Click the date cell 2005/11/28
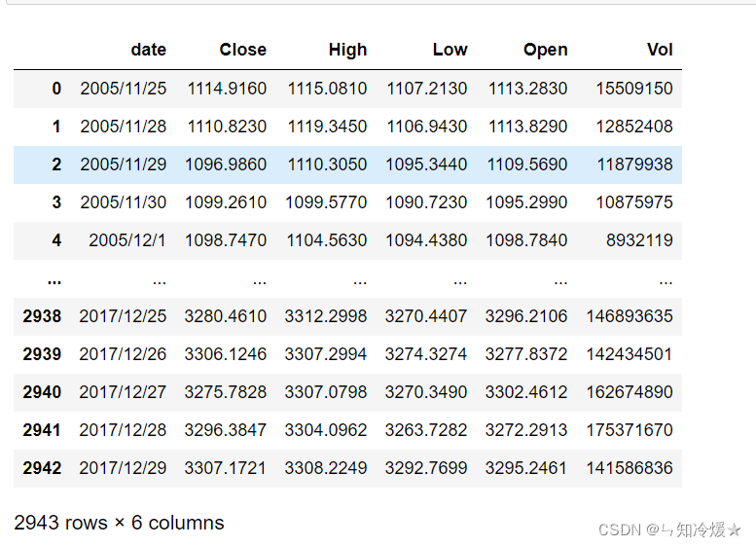Viewport: 756px width, 547px height. [x=123, y=127]
